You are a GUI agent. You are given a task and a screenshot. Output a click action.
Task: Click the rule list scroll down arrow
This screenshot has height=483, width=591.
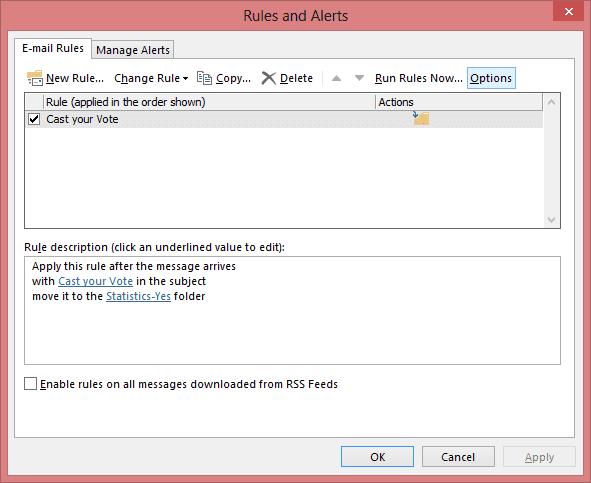click(x=551, y=219)
